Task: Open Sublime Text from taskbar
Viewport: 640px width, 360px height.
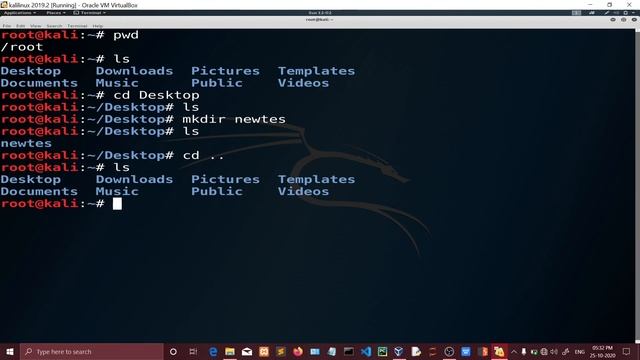Action: click(281, 351)
